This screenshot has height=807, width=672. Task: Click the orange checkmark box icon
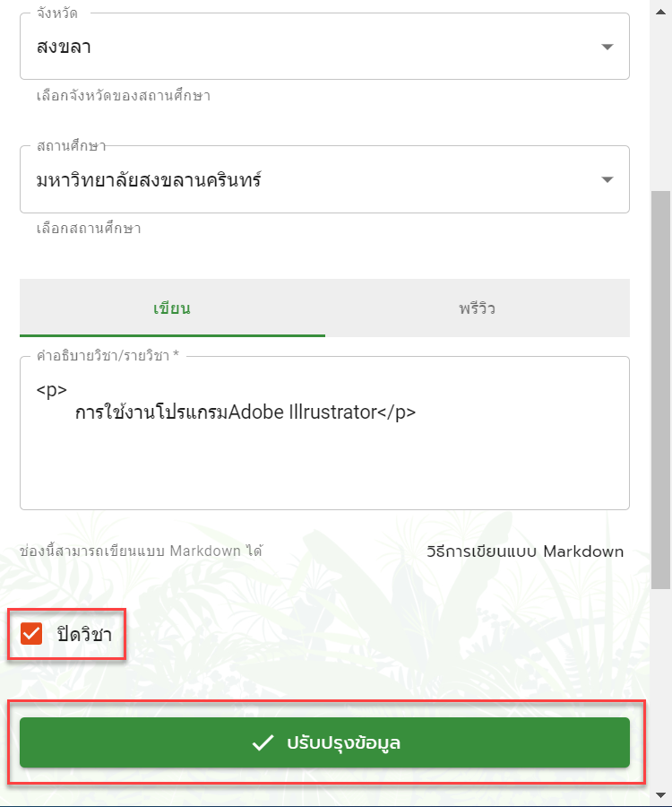click(x=31, y=634)
